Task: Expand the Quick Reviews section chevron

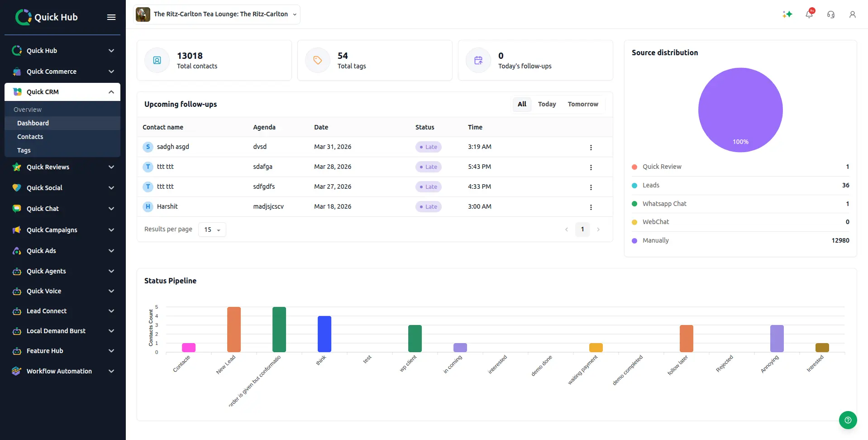Action: tap(111, 167)
